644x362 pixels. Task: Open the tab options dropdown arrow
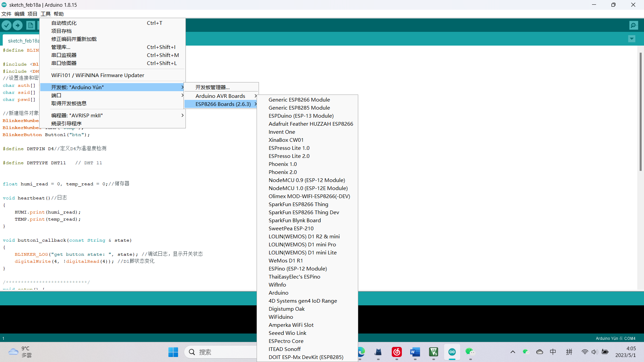632,39
